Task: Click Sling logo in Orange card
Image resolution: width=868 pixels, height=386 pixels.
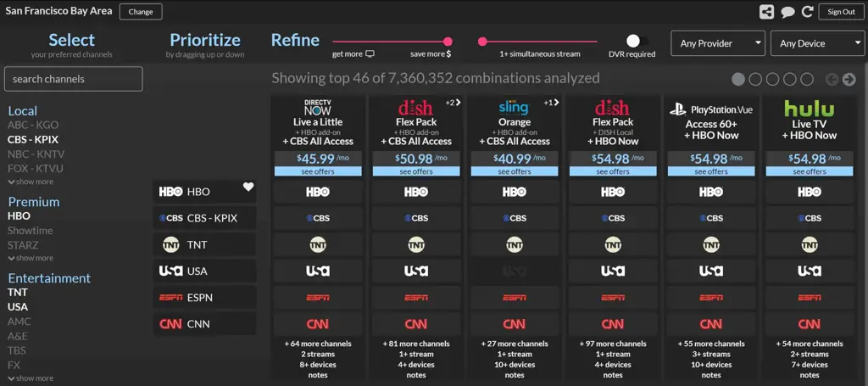Action: point(515,107)
